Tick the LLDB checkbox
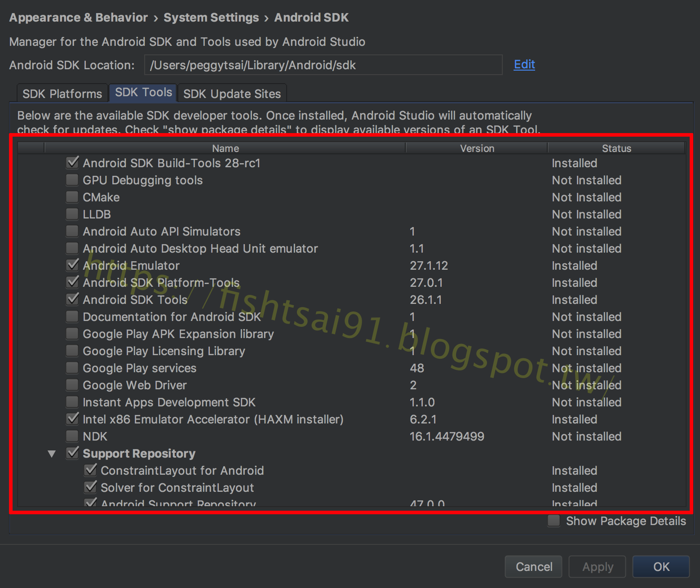The width and height of the screenshot is (700, 588). click(x=72, y=214)
